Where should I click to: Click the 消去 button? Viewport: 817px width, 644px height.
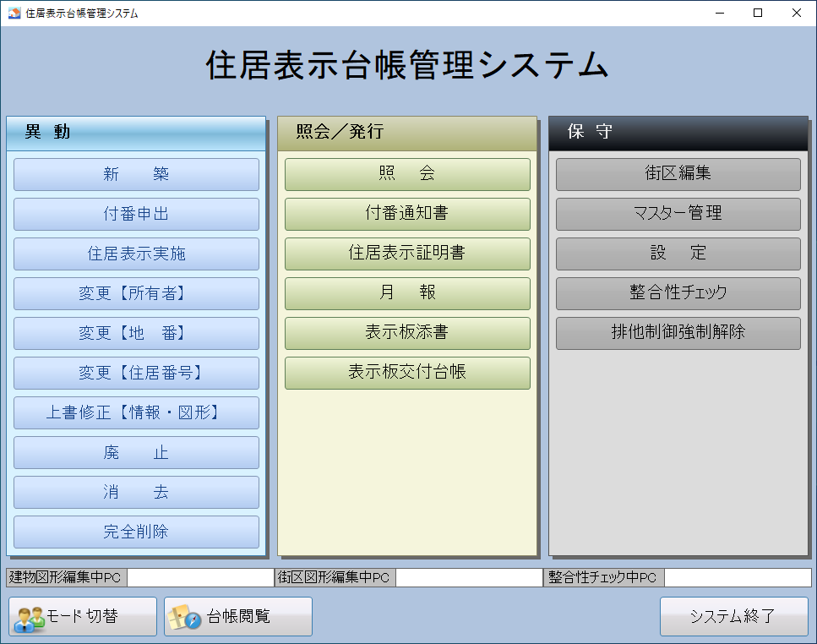137,493
